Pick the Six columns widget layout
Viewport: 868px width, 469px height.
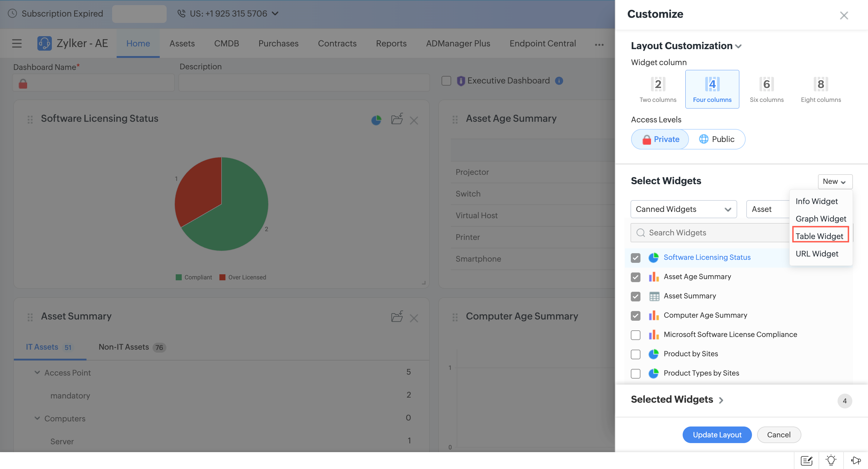tap(766, 89)
